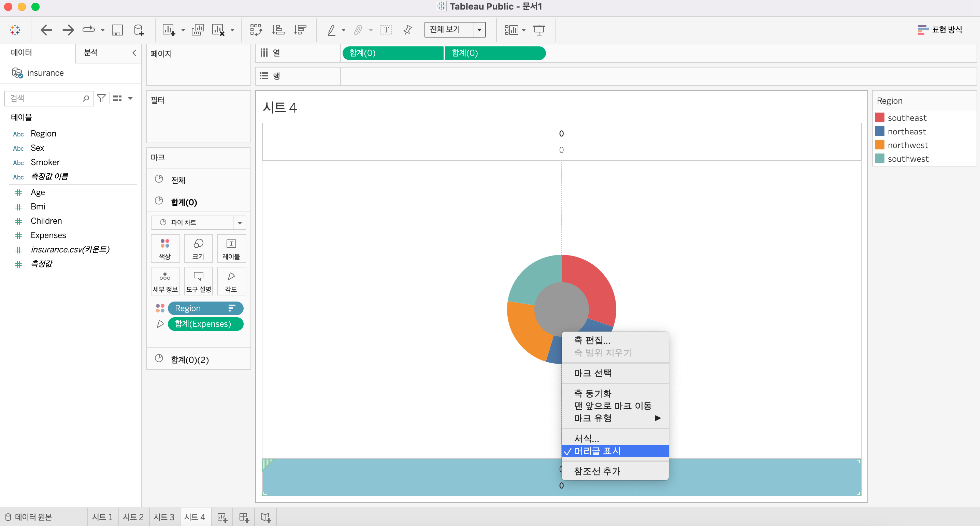Click the Label (레이블) marks card
The height and width of the screenshot is (526, 980).
(x=231, y=248)
